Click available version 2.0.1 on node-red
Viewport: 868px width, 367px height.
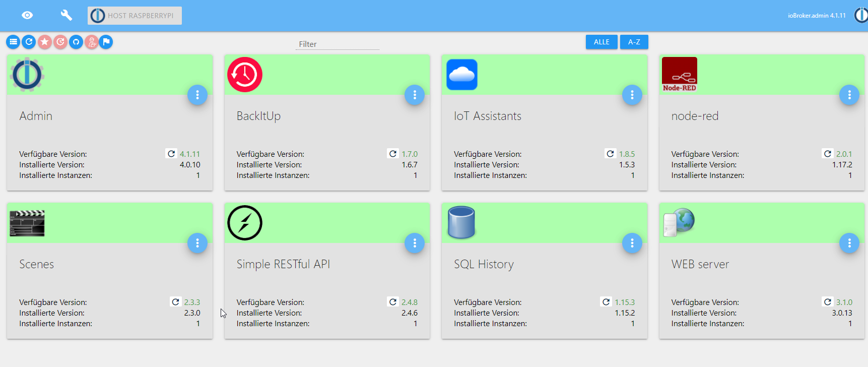coord(844,154)
